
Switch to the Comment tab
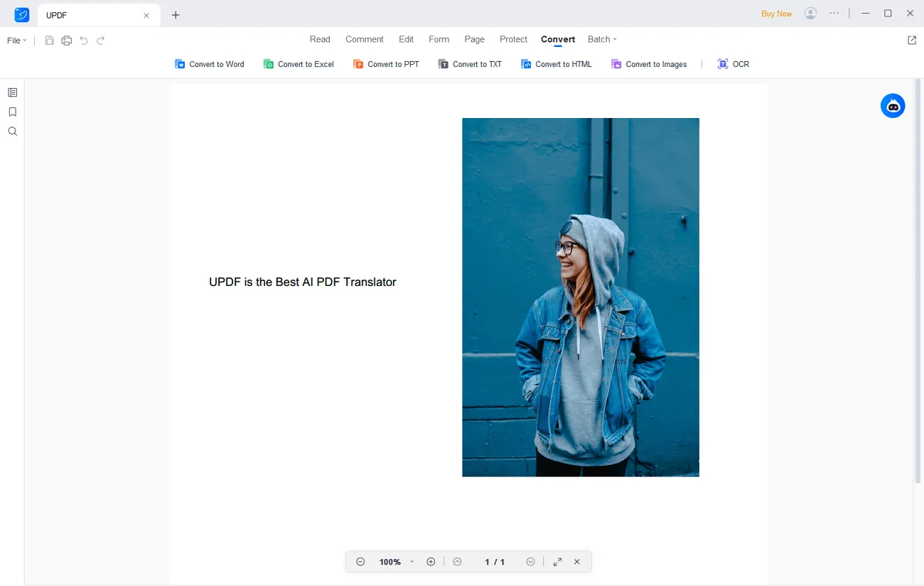[365, 39]
